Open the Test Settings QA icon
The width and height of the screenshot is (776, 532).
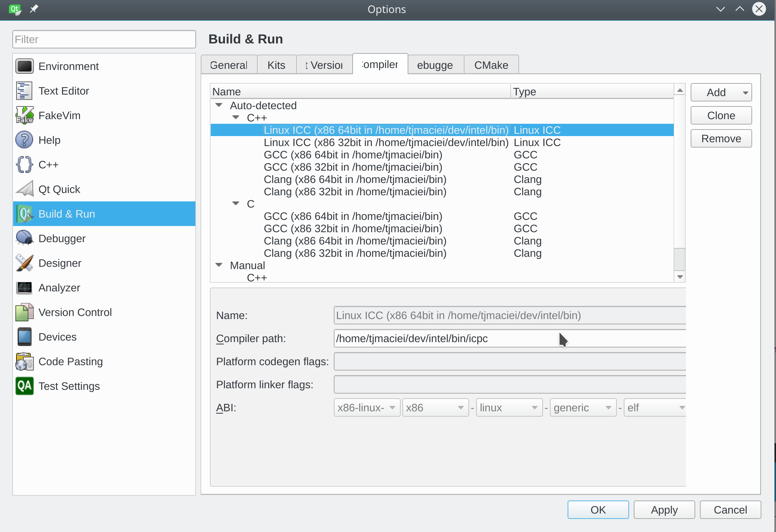pyautogui.click(x=25, y=386)
